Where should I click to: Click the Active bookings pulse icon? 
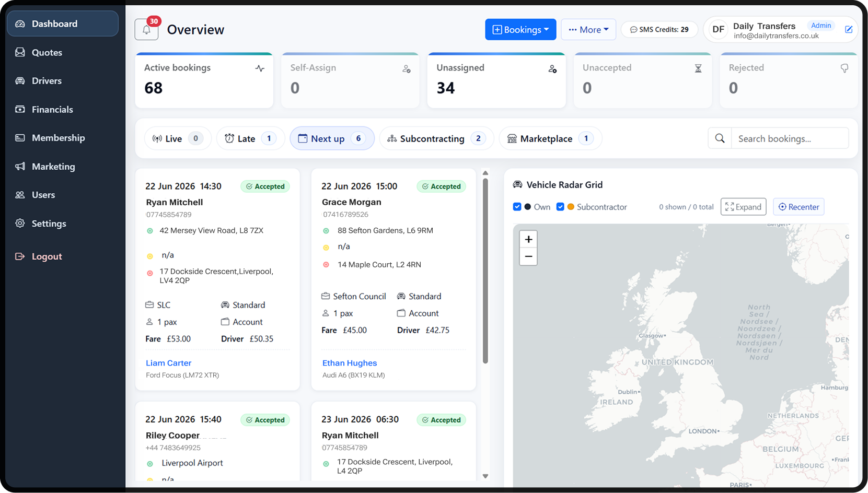point(260,68)
